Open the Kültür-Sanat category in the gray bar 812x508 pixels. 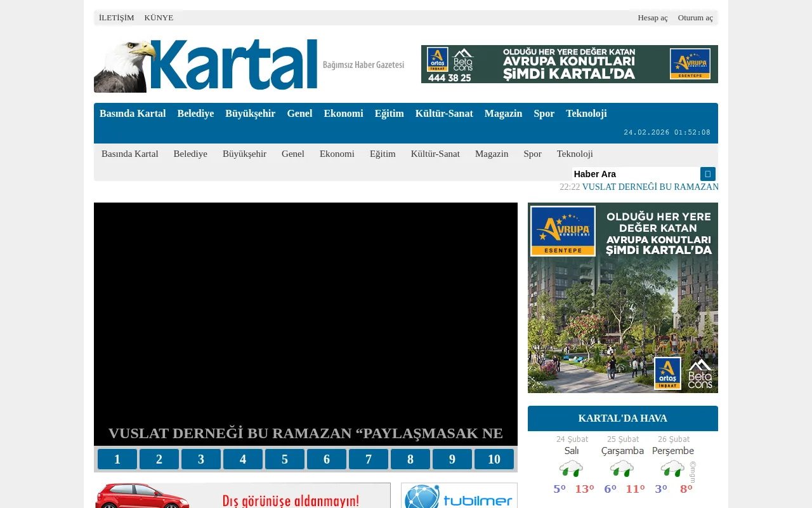point(435,154)
